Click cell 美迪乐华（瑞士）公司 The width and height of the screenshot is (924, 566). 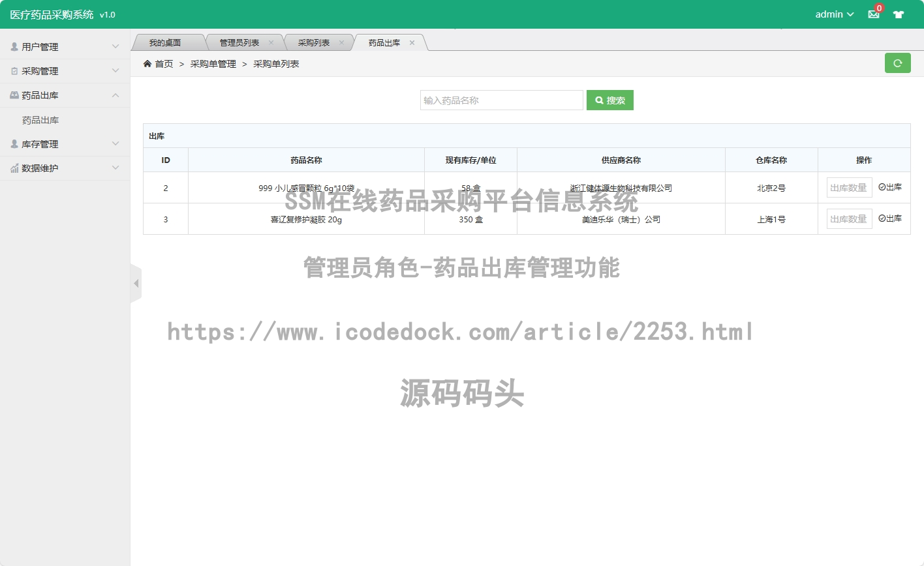[x=621, y=220]
